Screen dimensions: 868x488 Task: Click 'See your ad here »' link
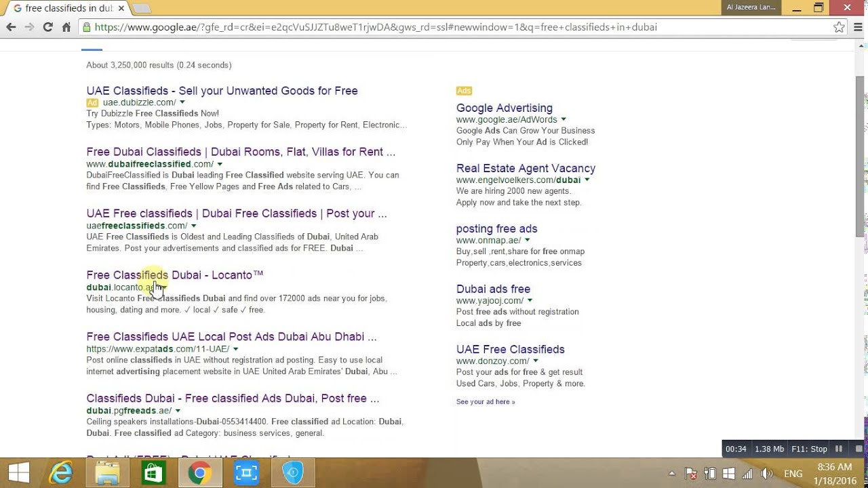(486, 402)
